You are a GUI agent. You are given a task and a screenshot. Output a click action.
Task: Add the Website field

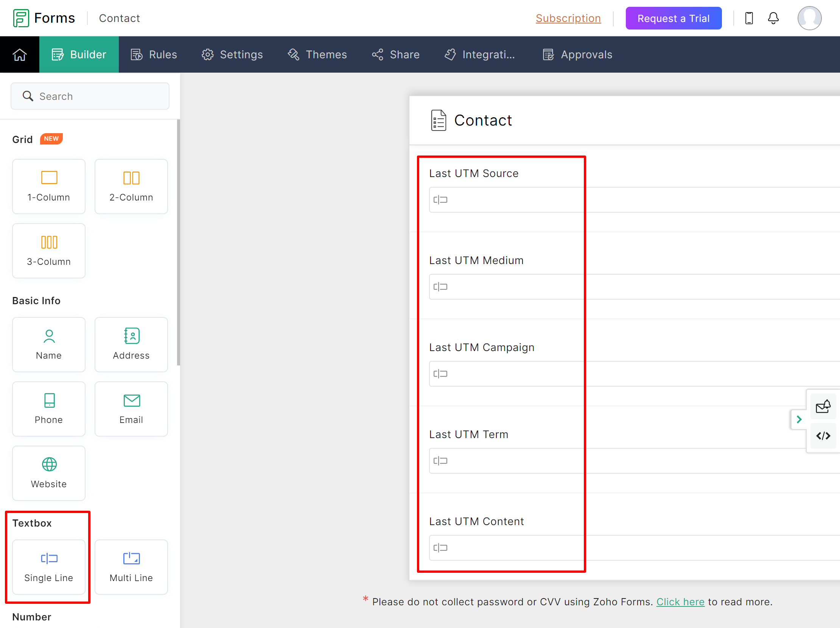click(x=48, y=473)
